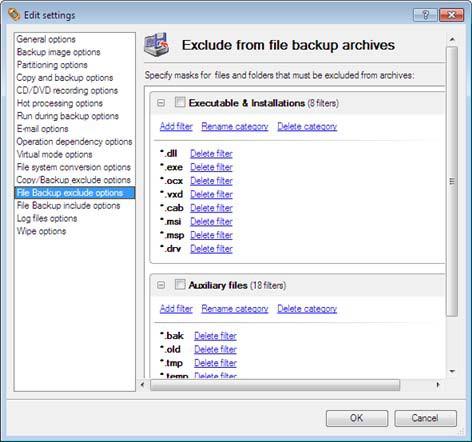Check the Executable & Installations checkbox
472x442 pixels.
click(180, 102)
